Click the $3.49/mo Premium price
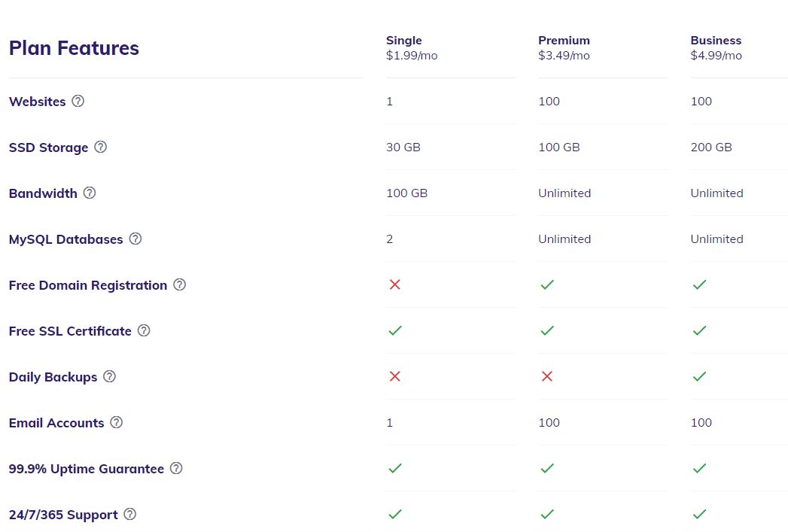 [564, 56]
